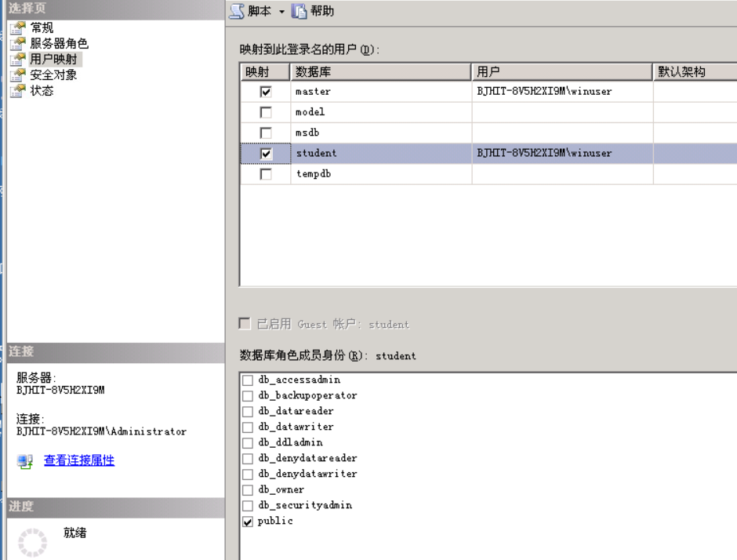This screenshot has height=560, width=737.
Task: Select the 安全对象 page
Action: point(53,75)
